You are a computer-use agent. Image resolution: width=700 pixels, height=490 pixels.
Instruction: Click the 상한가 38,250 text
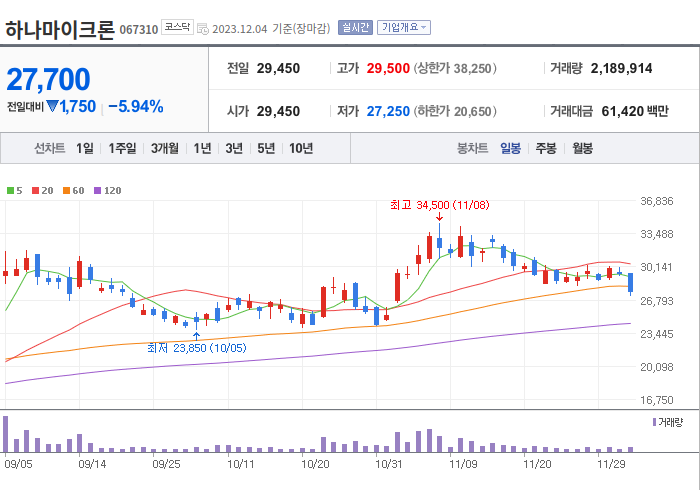tap(455, 68)
